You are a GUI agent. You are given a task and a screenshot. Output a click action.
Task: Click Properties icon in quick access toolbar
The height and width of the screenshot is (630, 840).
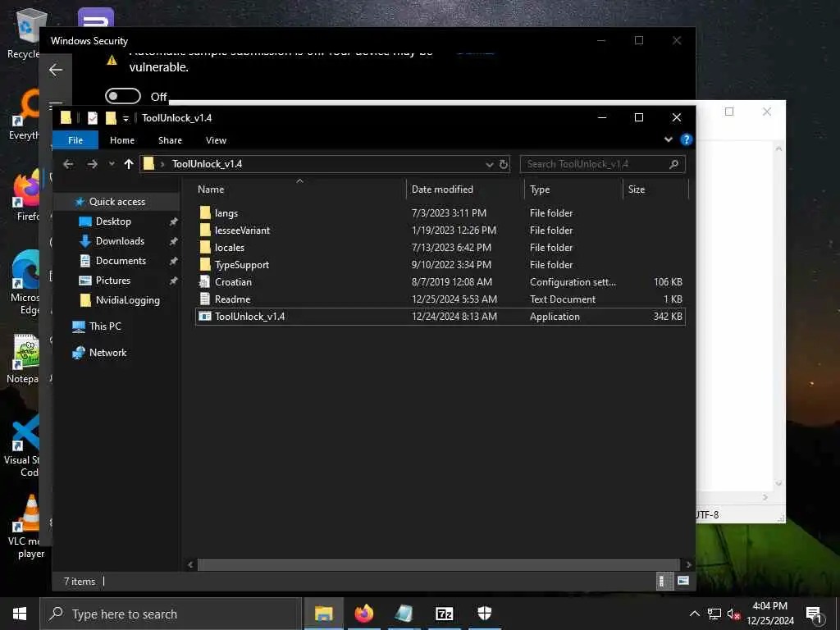click(93, 118)
